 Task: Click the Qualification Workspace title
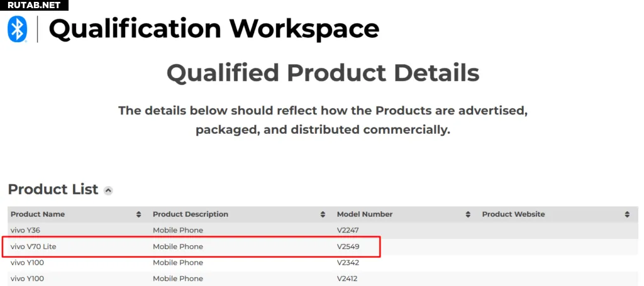click(x=214, y=29)
